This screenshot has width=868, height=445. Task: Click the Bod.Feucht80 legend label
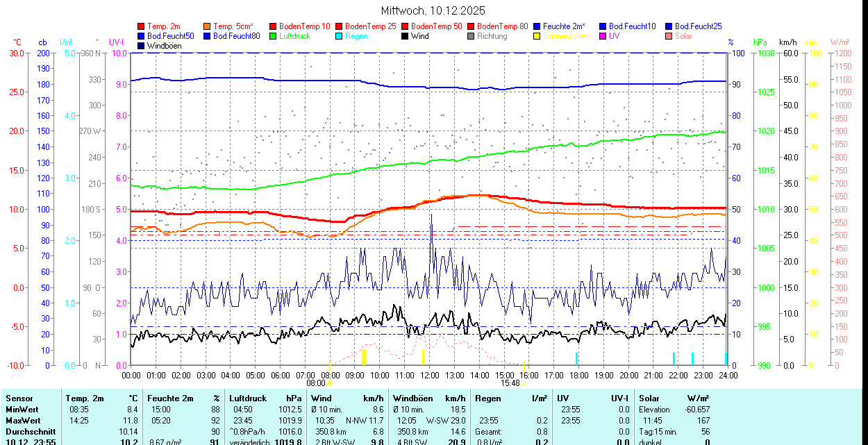tap(236, 36)
